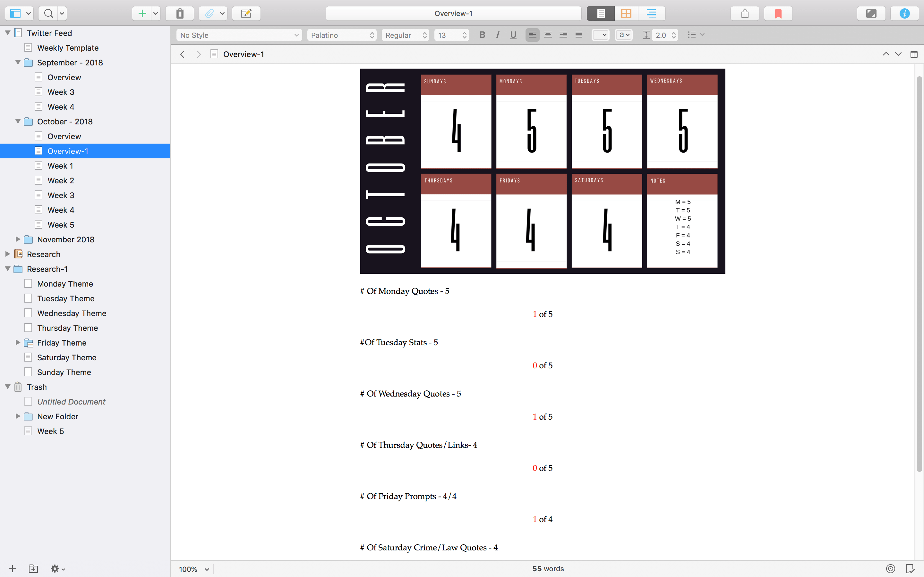Open a Quick Reference compose window
The width and height of the screenshot is (924, 577).
(246, 13)
